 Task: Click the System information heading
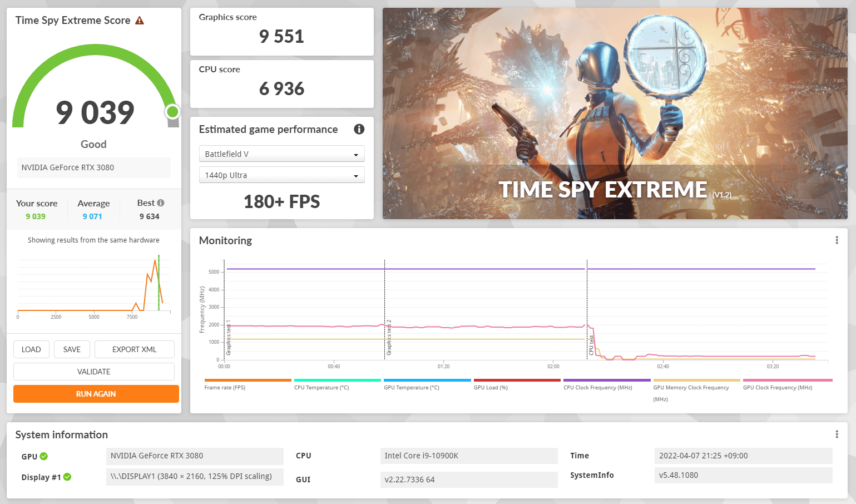click(62, 435)
